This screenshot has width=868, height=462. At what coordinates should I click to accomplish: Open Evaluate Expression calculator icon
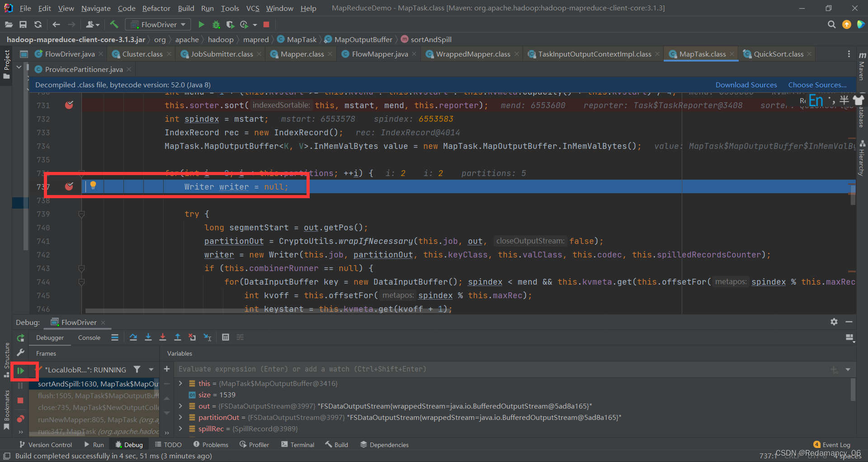tap(226, 337)
